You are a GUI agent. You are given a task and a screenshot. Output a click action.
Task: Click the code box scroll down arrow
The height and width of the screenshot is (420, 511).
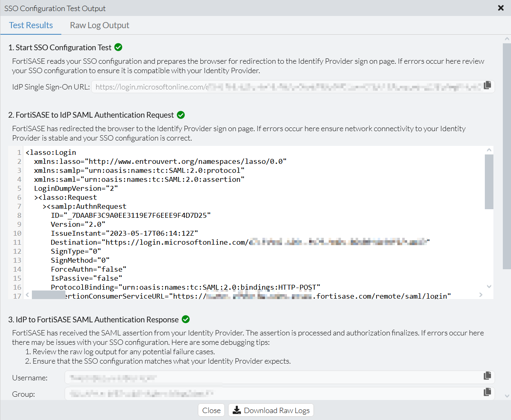[x=489, y=287]
